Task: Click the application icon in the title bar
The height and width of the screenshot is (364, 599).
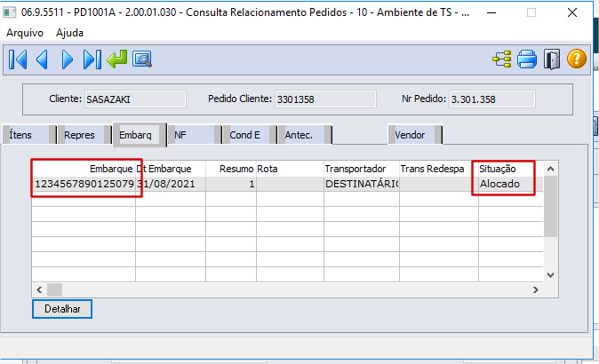Action: [9, 12]
